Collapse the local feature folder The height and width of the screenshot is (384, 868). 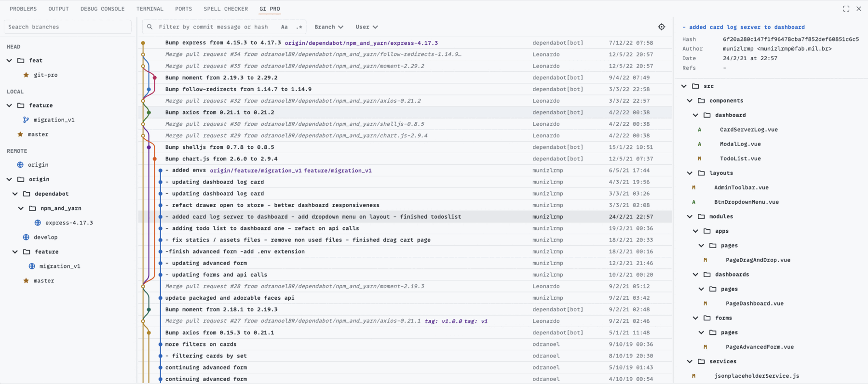point(9,106)
